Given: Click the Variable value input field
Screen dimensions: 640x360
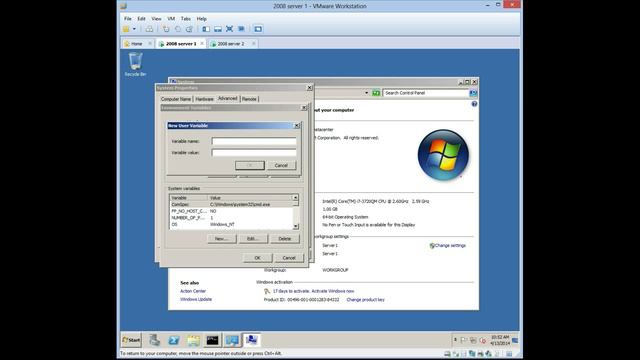Looking at the screenshot, I should (254, 153).
